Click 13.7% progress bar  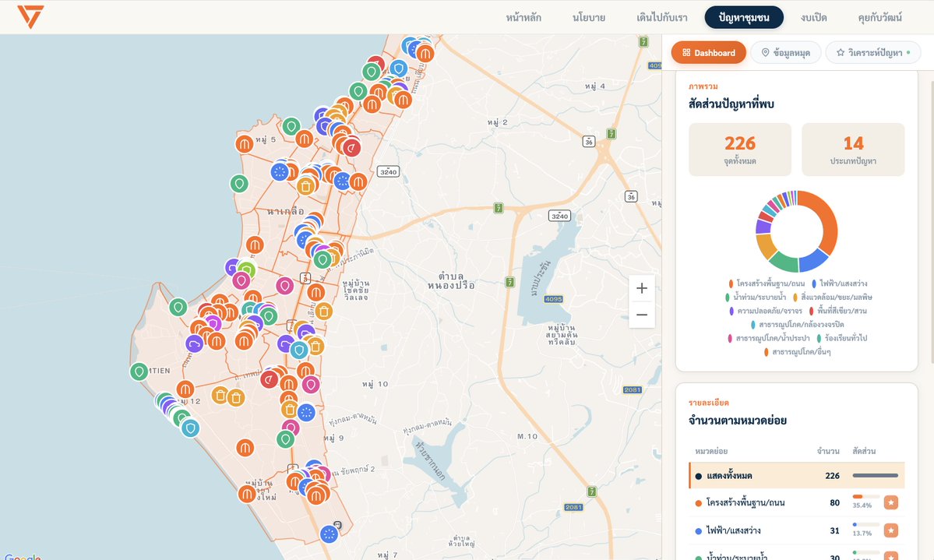tap(865, 524)
